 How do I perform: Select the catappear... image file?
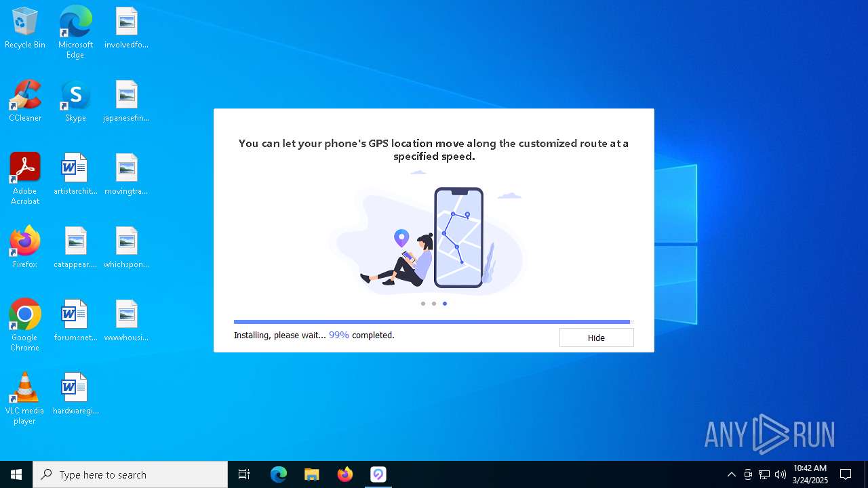[x=75, y=247]
